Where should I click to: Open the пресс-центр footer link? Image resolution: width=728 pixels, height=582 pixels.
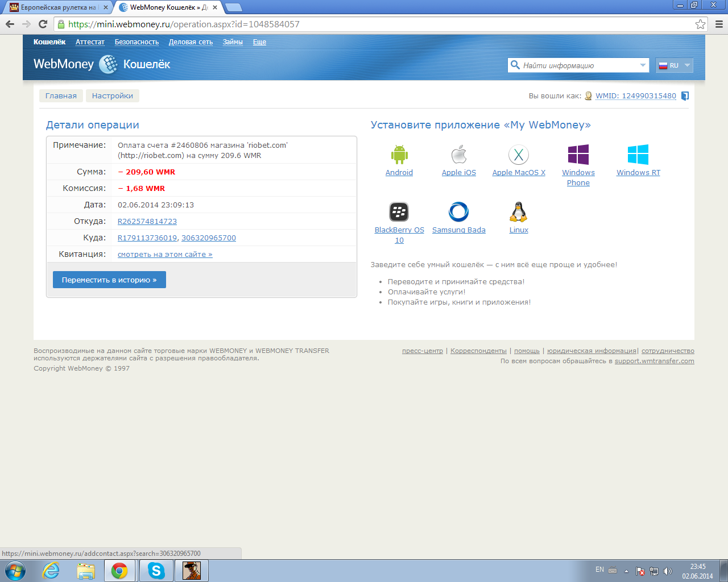click(x=423, y=351)
